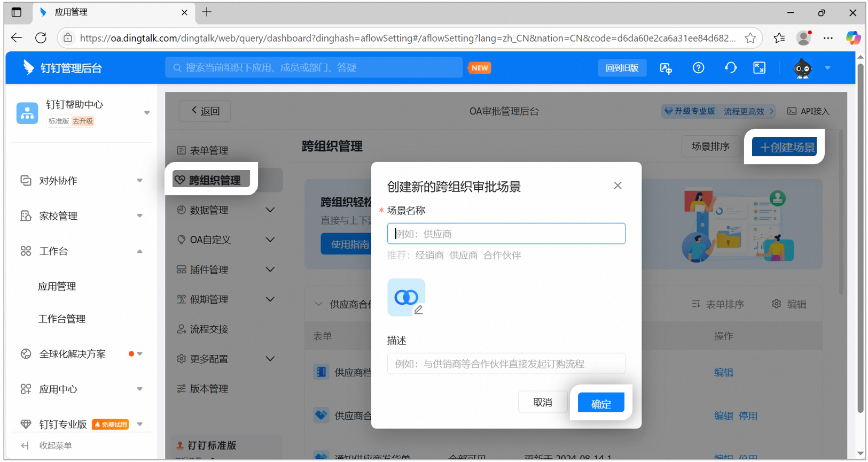Image resolution: width=868 pixels, height=462 pixels.
Task: Click the DingTalk admin console logo
Action: click(x=62, y=68)
